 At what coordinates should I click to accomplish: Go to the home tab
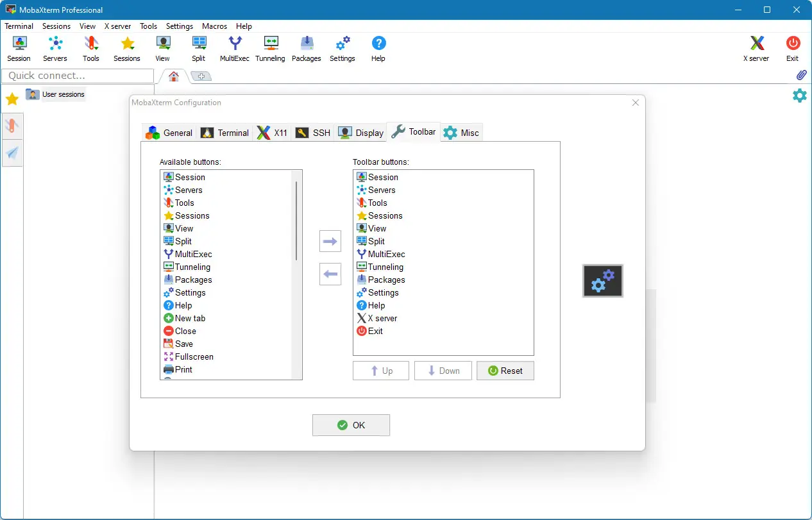pyautogui.click(x=174, y=76)
